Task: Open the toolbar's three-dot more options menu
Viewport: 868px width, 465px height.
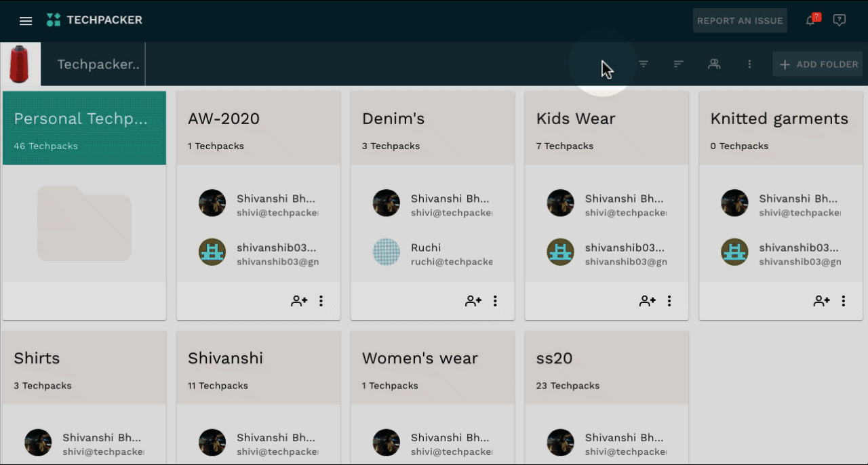Action: (749, 64)
